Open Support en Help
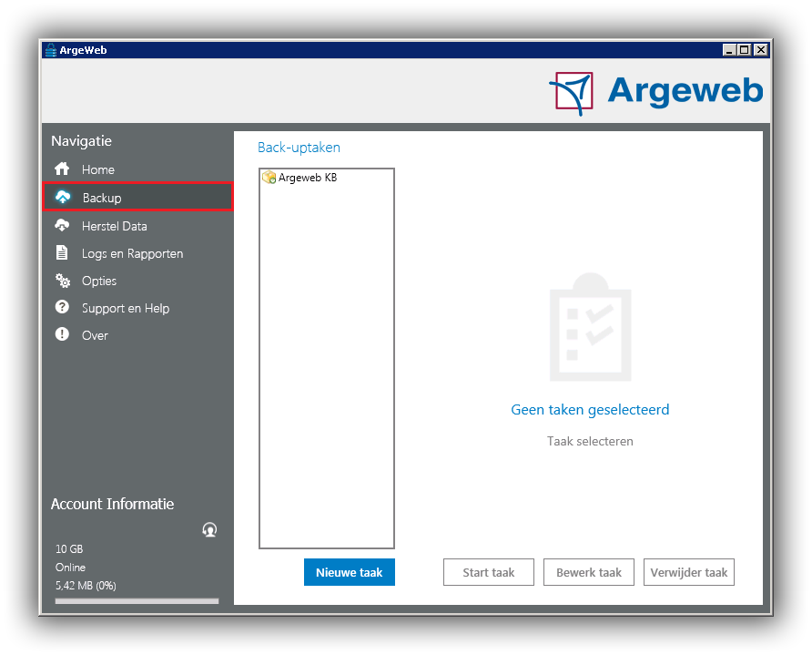This screenshot has height=655, width=812. [137, 308]
